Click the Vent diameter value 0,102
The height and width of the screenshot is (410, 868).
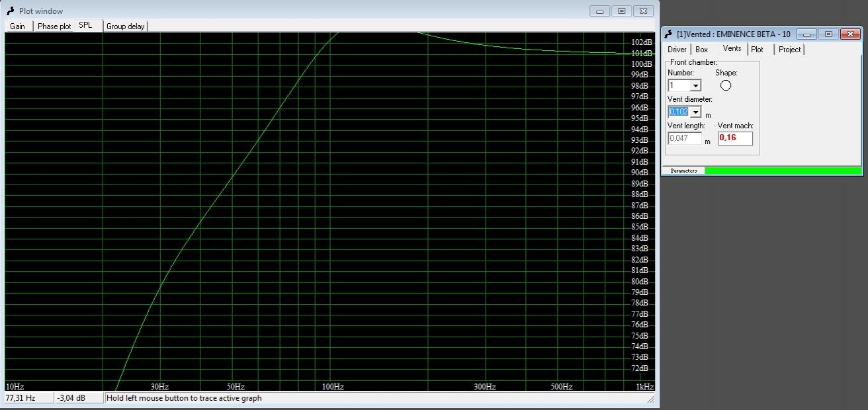click(x=679, y=112)
